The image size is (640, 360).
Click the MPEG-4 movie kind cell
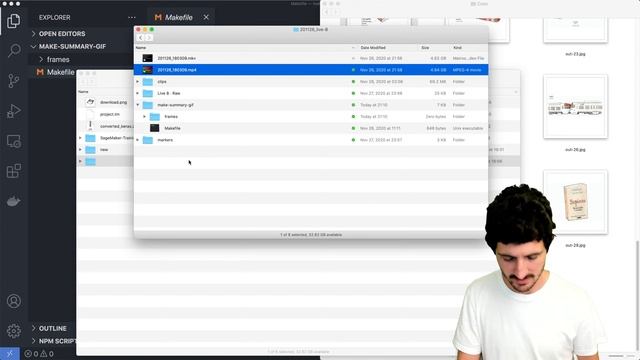(467, 70)
